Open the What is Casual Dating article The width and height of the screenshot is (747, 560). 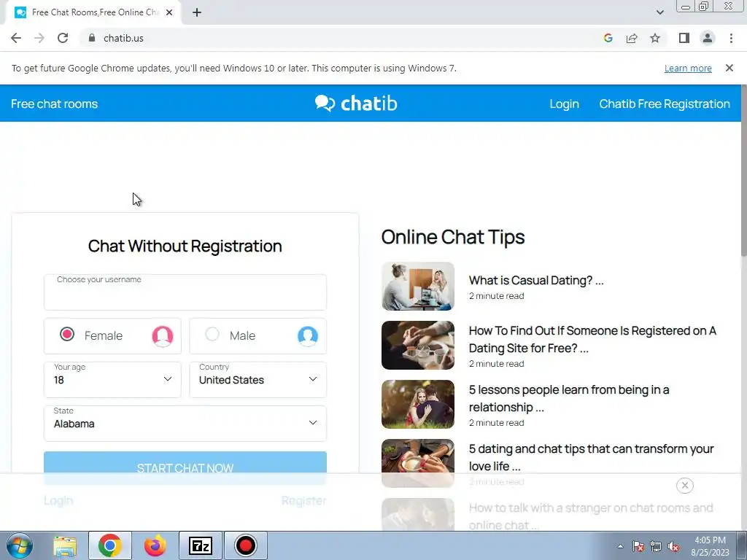(x=536, y=280)
